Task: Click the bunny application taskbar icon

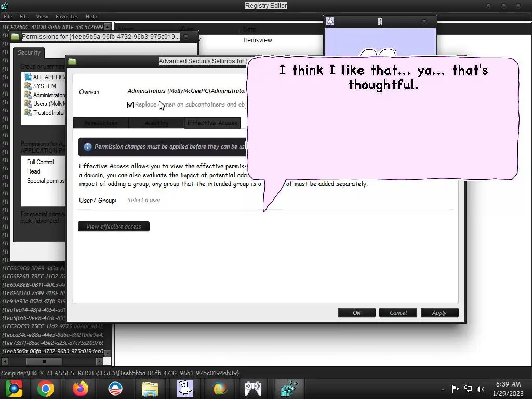Action: point(185,389)
